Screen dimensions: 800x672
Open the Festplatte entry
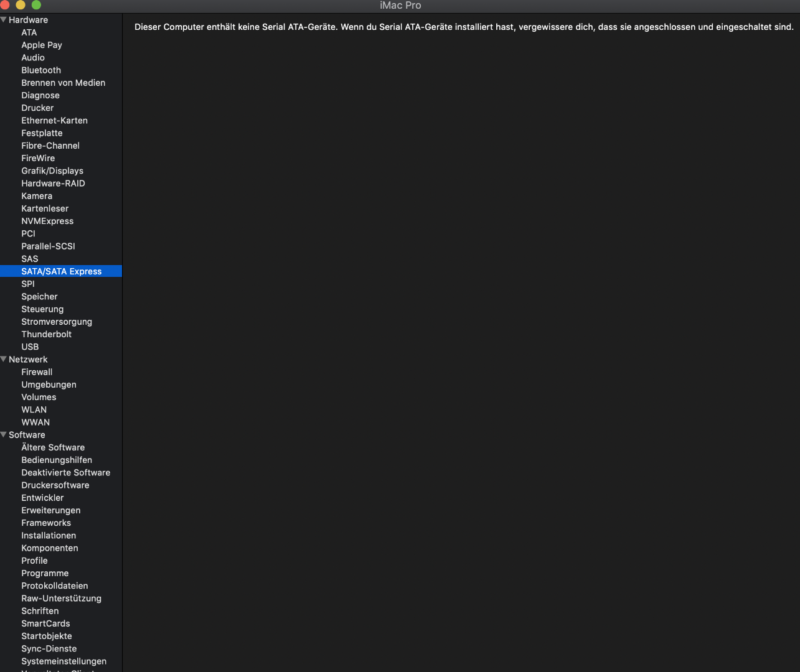coord(42,133)
